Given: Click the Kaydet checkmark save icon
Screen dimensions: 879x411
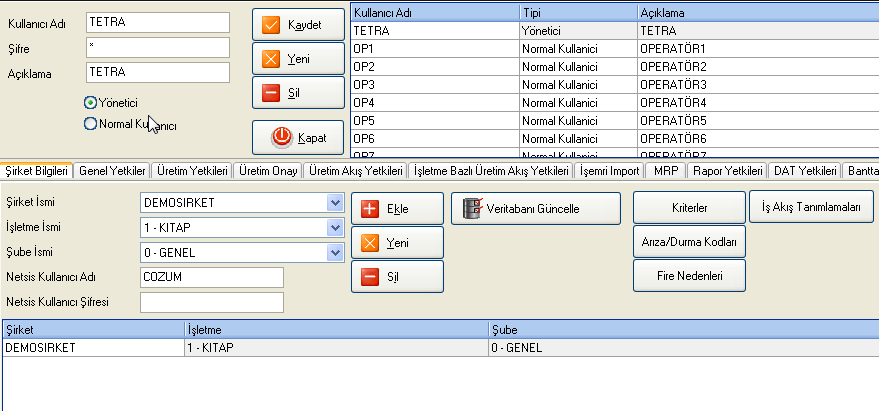Looking at the screenshot, I should 270,23.
